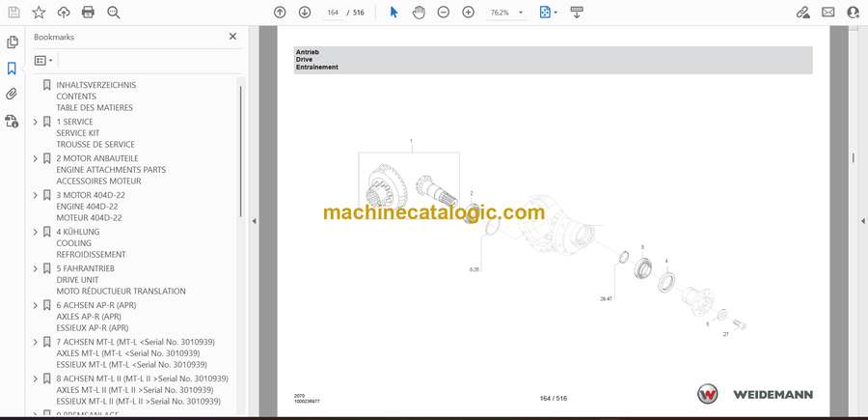Image resolution: width=868 pixels, height=420 pixels.
Task: Click the TROUSSE DE SERVICE text
Action: (95, 144)
